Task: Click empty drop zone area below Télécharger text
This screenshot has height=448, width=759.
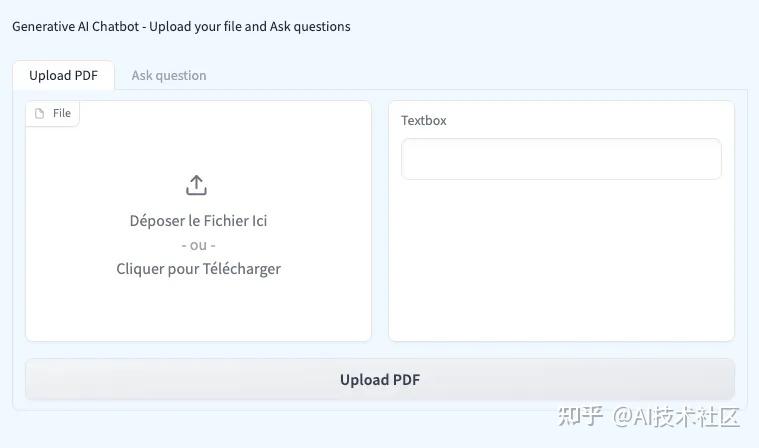Action: pyautogui.click(x=198, y=310)
